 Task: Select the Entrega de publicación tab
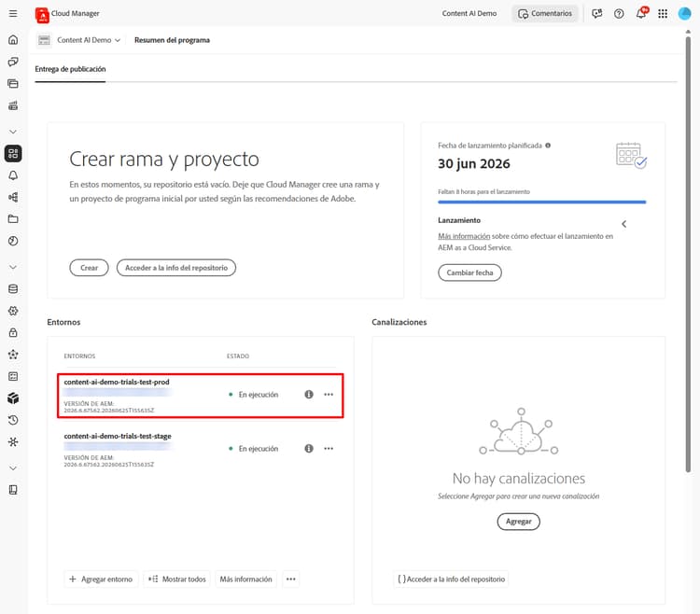(x=70, y=69)
